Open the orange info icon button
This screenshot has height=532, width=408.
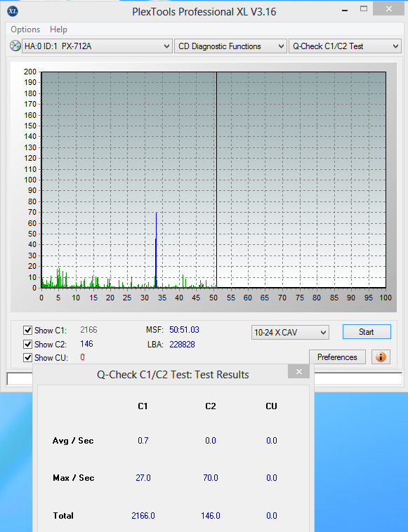381,357
